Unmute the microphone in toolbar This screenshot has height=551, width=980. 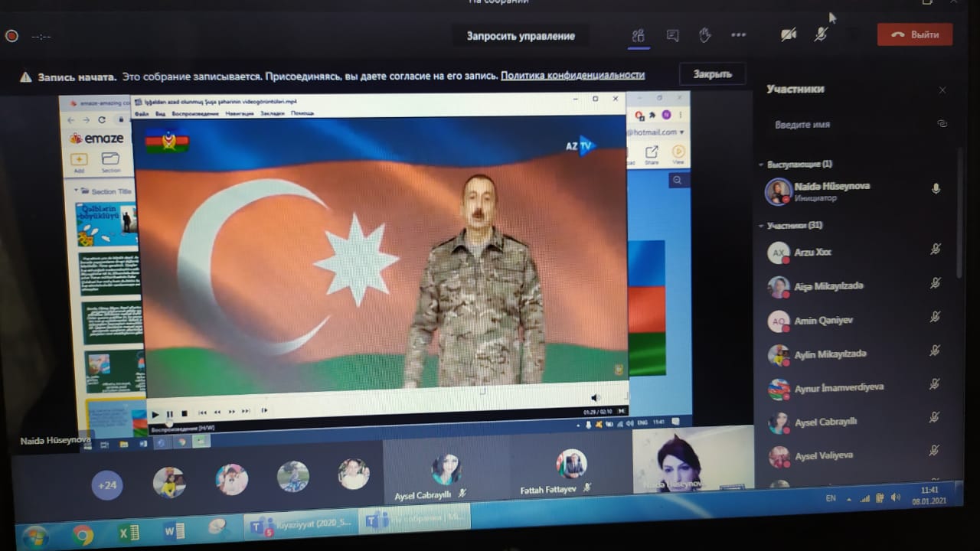(821, 34)
